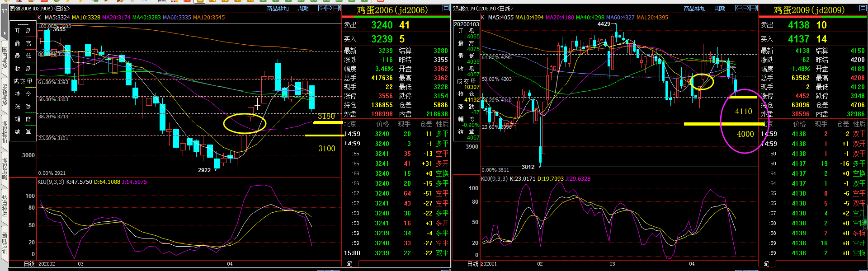Click MA5:3324 indicator label
Viewport: 868px width, 271px height.
pos(57,18)
